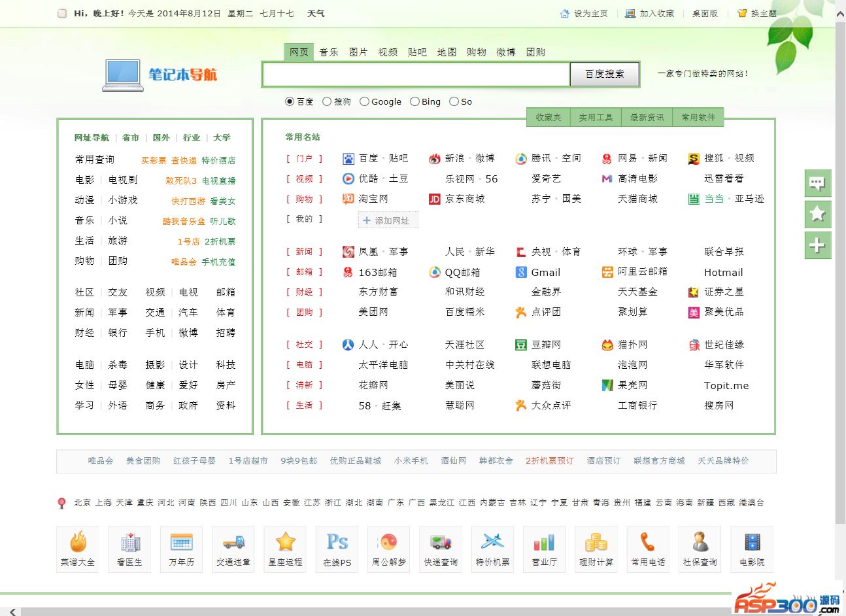The image size is (846, 616).
Task: Expand the 添加网址 add-site entry
Action: tap(388, 220)
